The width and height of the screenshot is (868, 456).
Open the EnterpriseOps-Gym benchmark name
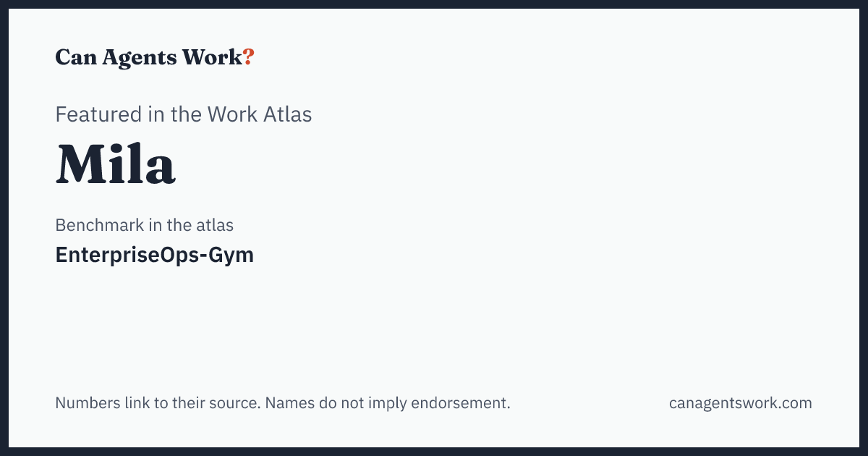coord(155,256)
